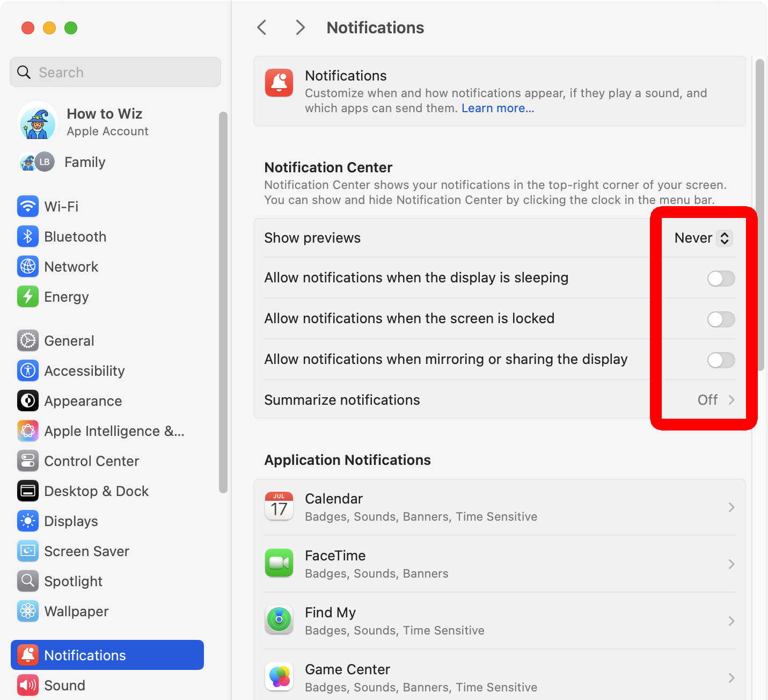Open Appearance settings
This screenshot has height=700, width=768.
tap(28, 400)
